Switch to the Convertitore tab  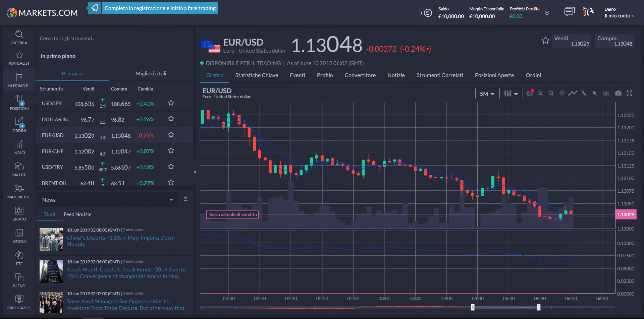point(360,75)
